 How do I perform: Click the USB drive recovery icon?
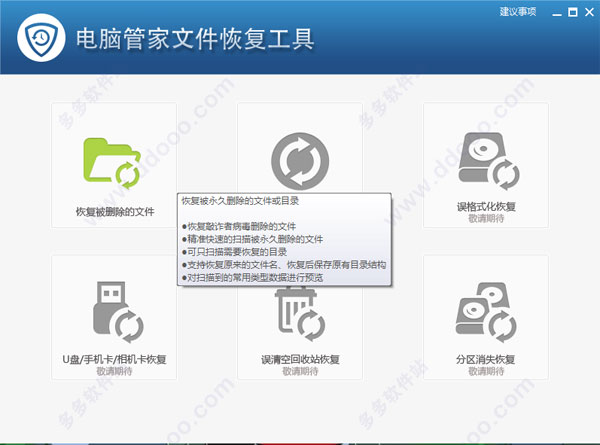click(118, 312)
